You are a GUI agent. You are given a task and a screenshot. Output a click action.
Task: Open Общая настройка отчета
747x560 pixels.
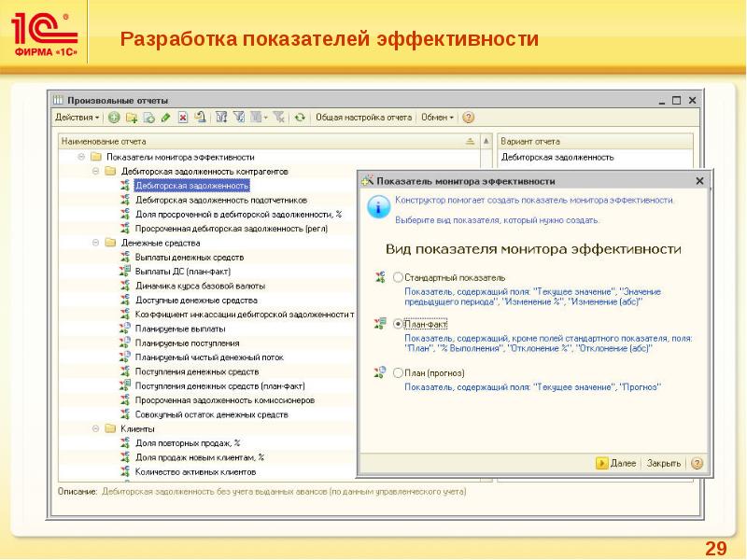(x=362, y=118)
